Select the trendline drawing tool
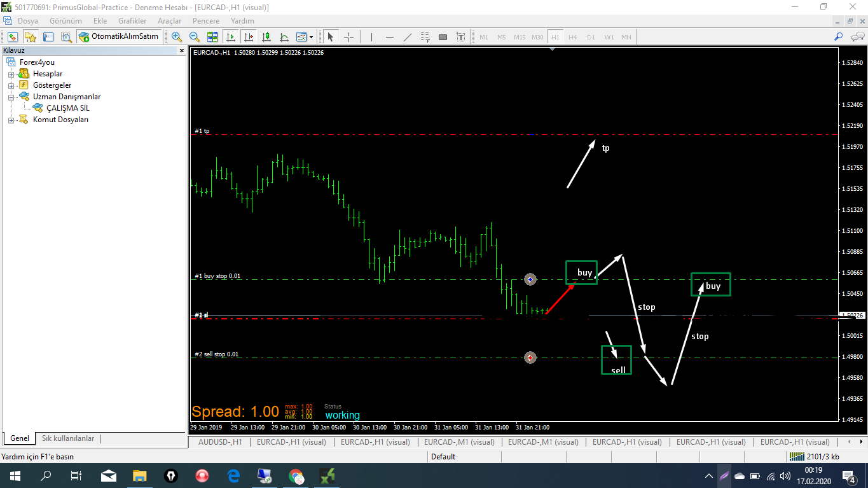 pos(408,37)
